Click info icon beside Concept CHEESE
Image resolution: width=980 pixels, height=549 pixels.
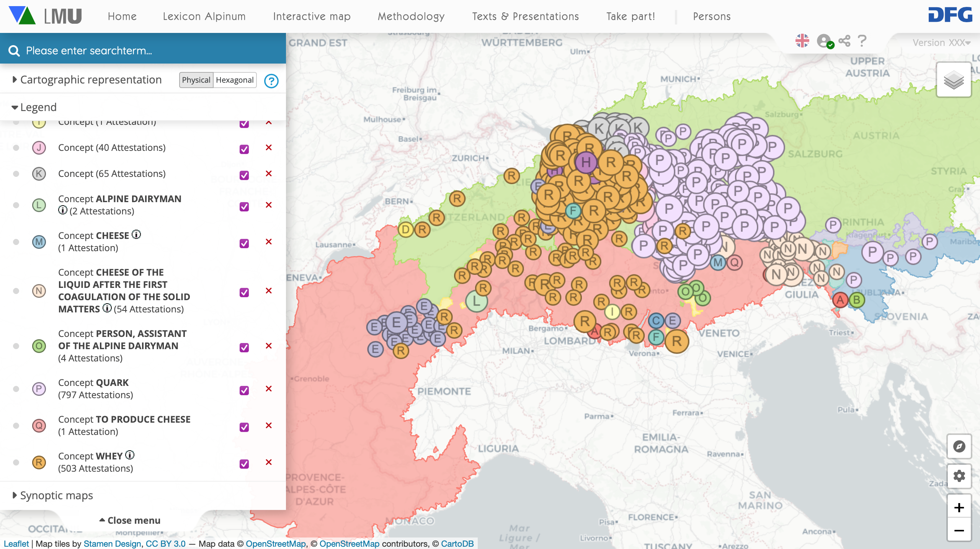[136, 234]
